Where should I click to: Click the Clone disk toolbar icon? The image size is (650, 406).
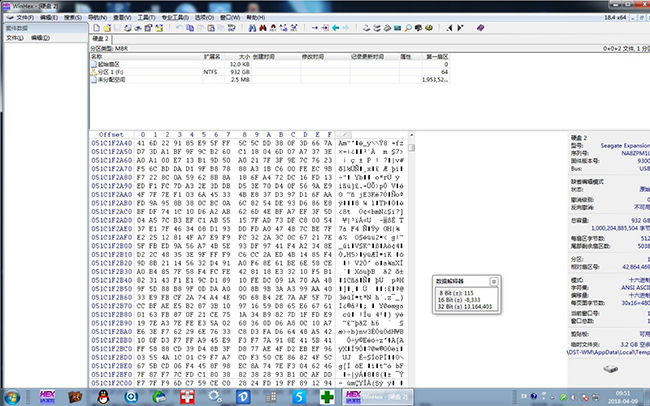[377, 28]
